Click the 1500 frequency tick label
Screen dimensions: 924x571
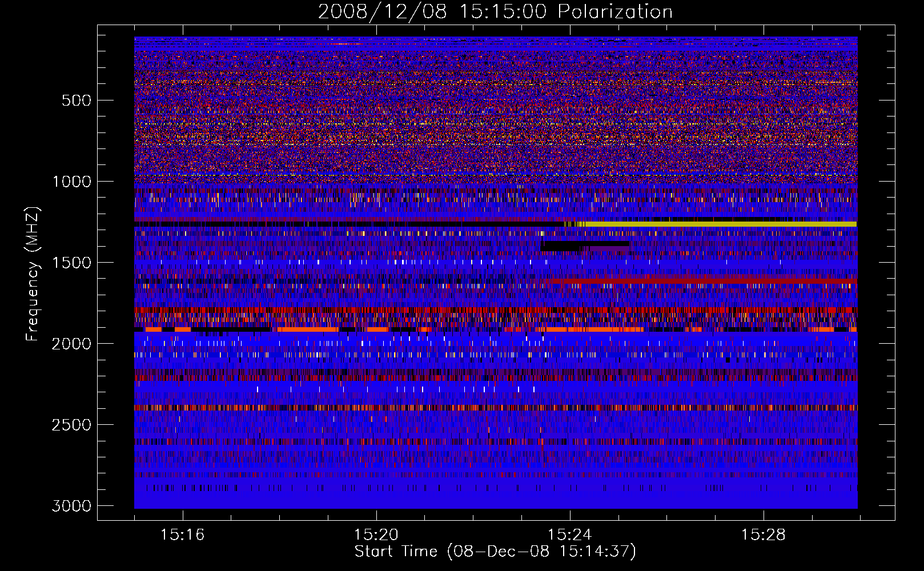[x=71, y=263]
